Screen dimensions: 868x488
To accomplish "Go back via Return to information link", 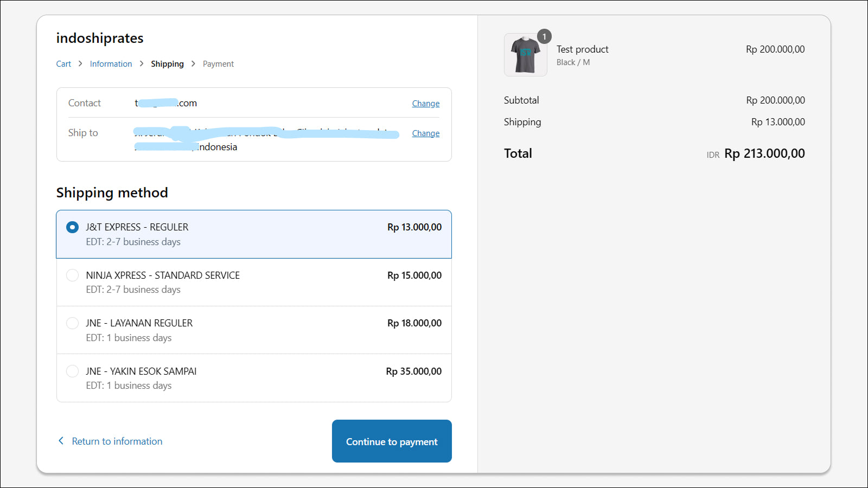I will pos(117,441).
